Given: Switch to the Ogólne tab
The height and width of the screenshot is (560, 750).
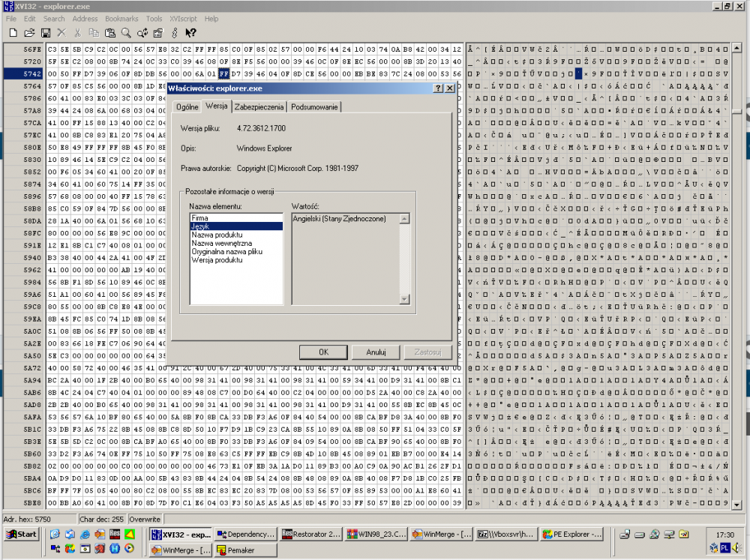Looking at the screenshot, I should coord(187,107).
